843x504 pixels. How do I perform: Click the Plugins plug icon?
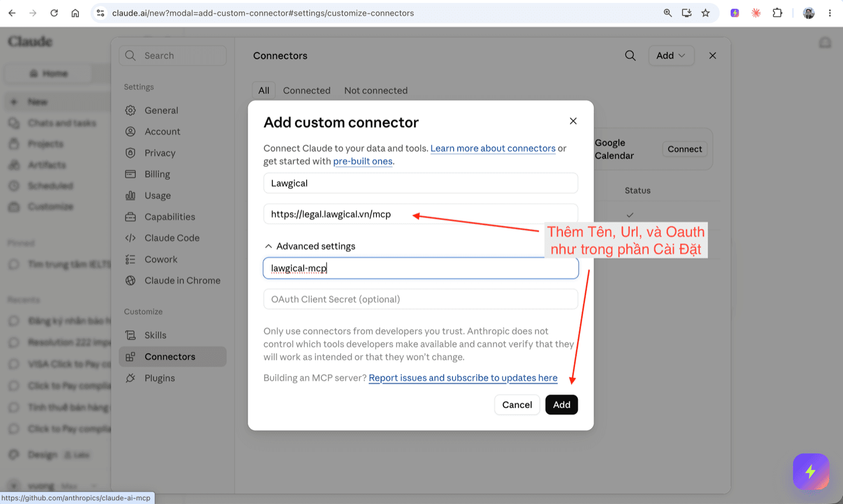pyautogui.click(x=131, y=378)
